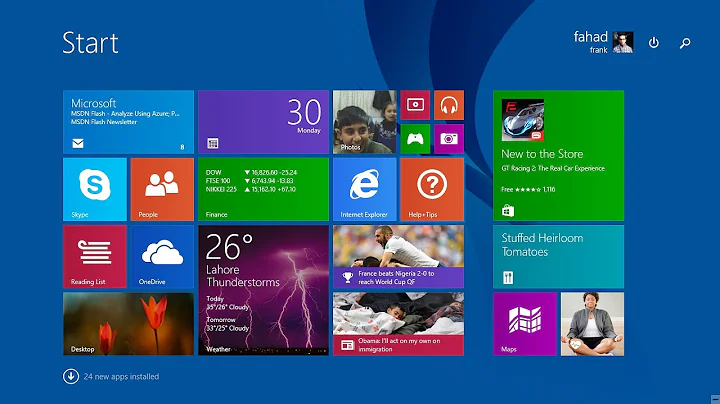Launch Internet Explorer tile

[364, 189]
